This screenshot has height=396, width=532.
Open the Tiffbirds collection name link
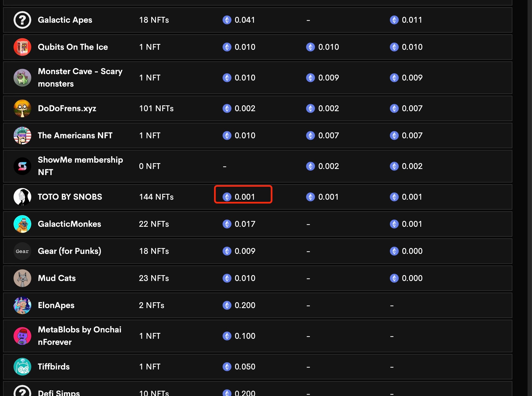point(54,367)
